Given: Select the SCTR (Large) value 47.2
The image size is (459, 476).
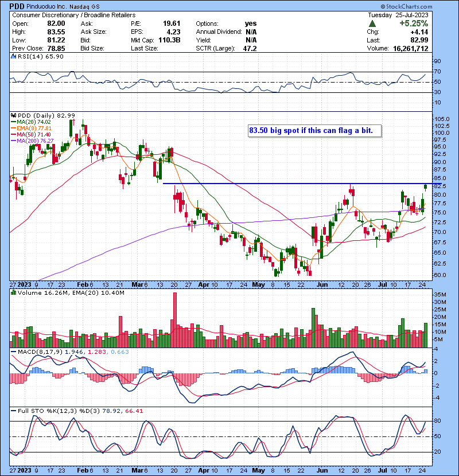Looking at the screenshot, I should [250, 48].
